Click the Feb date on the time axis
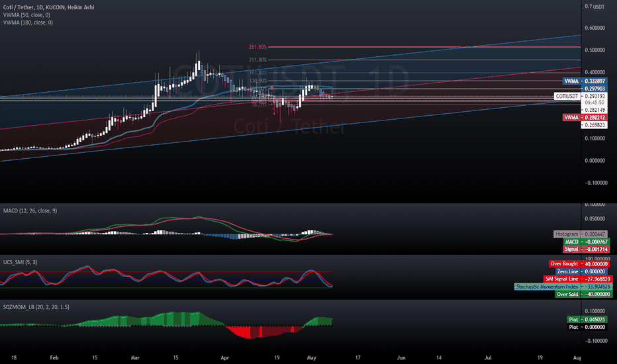Viewport: 617px width, 364px height. point(54,357)
